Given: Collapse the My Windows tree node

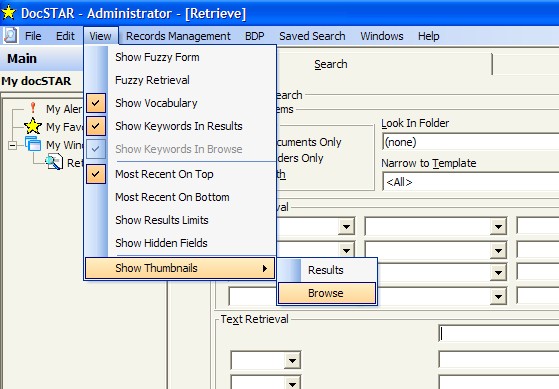Looking at the screenshot, I should pyautogui.click(x=12, y=145).
